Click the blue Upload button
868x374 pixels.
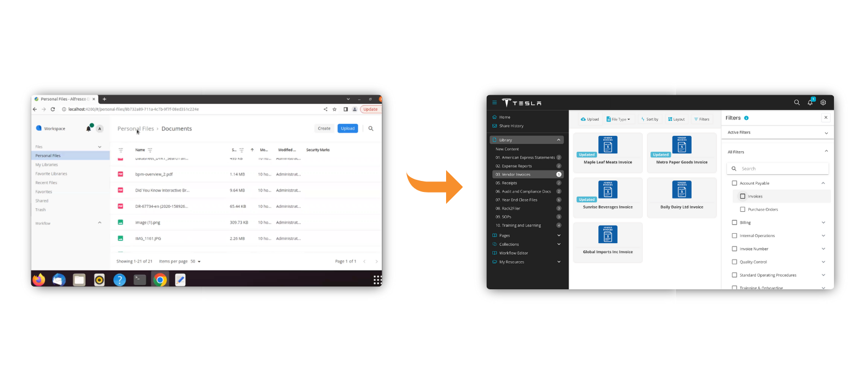pyautogui.click(x=348, y=128)
